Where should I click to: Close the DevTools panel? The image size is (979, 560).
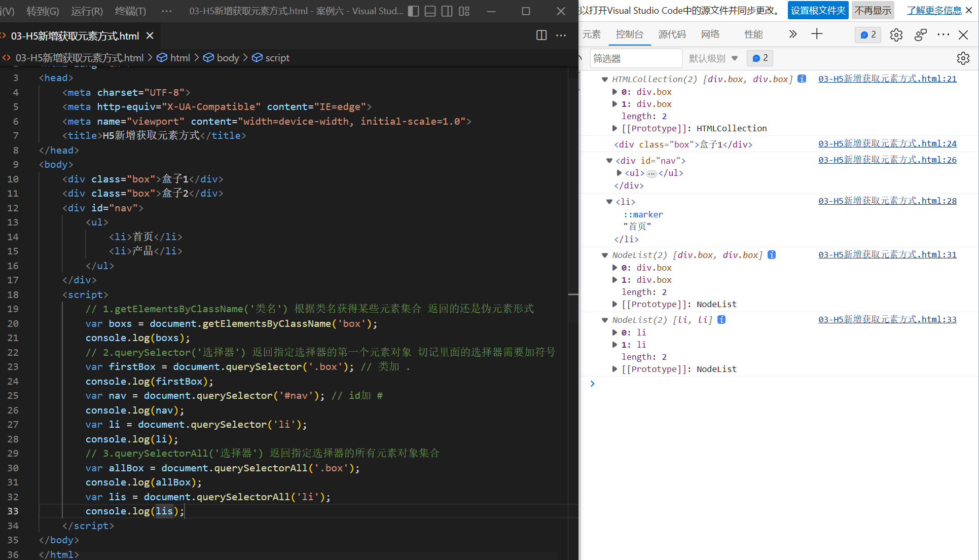(x=963, y=34)
